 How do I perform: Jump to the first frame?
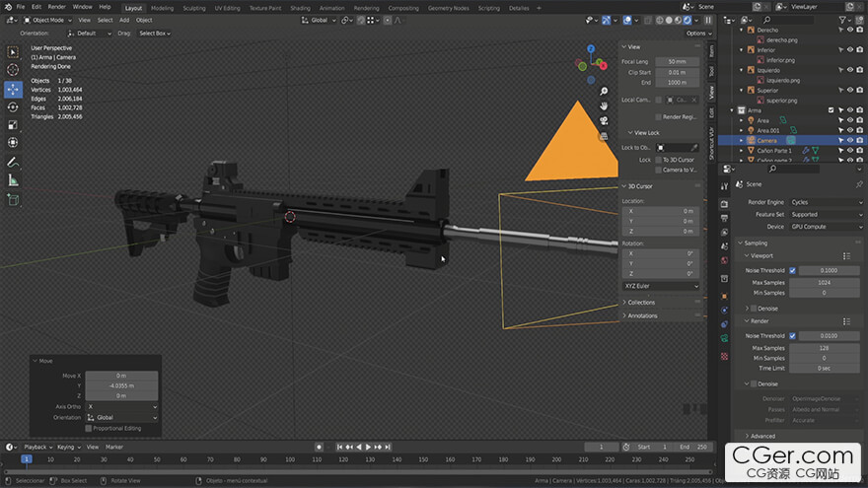pyautogui.click(x=339, y=447)
